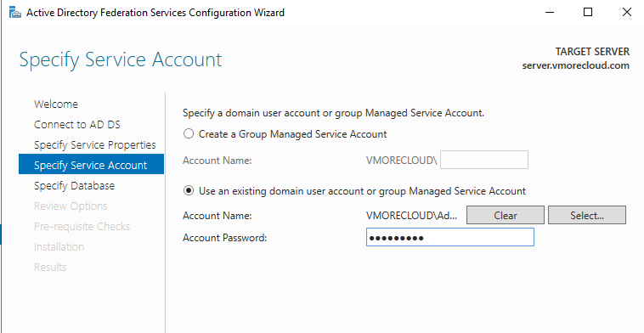Close the configuration wizard window
The height and width of the screenshot is (333, 644).
click(x=627, y=13)
